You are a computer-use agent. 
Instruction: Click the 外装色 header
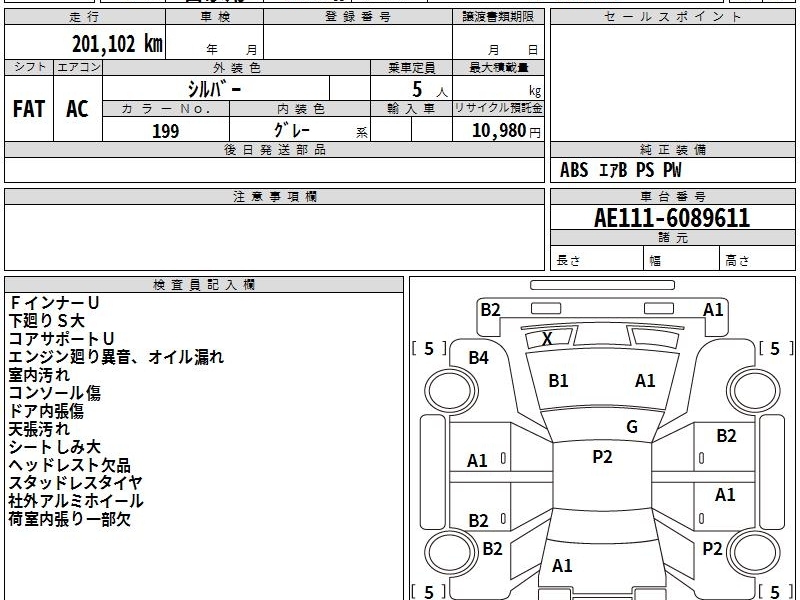click(x=236, y=67)
